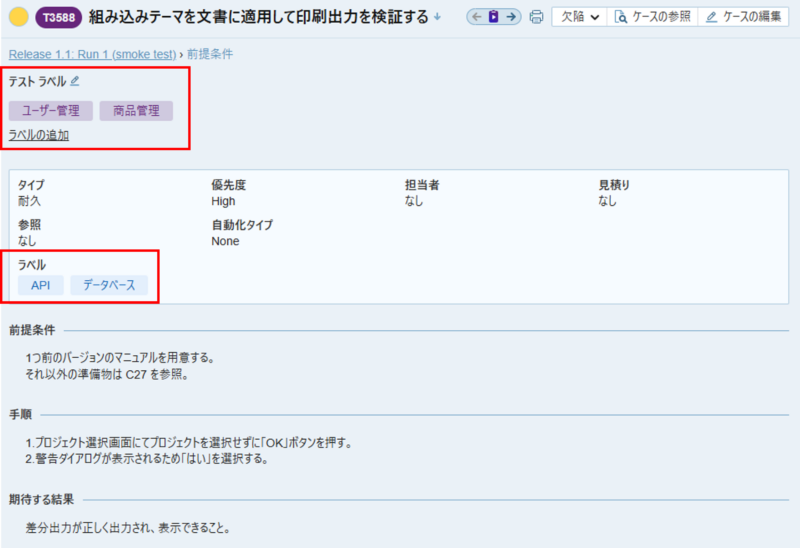This screenshot has width=800, height=548.
Task: Open the Release 1.1: Run 1 breadcrumb link
Action: pos(92,53)
